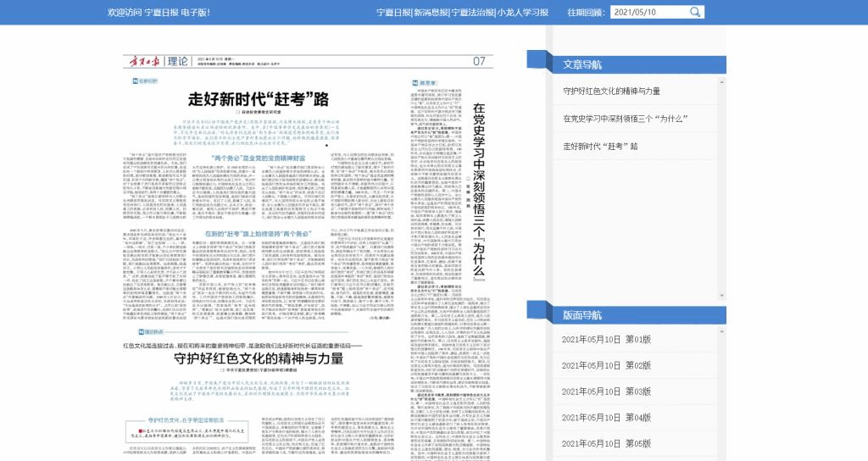This screenshot has width=868, height=461.
Task: Open article 守护好红色文化的精神与力量 in navigation
Action: pos(611,91)
